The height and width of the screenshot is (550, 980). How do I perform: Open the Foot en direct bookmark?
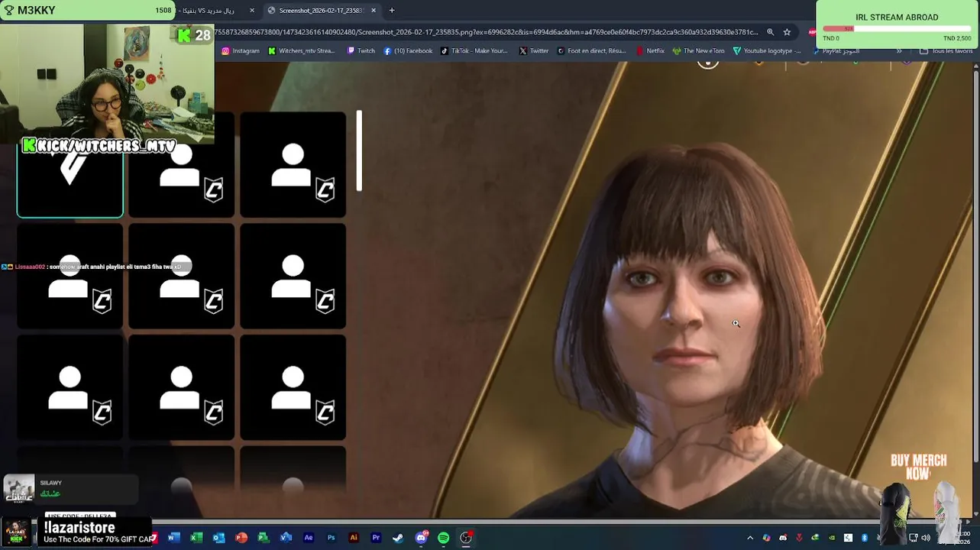click(591, 51)
